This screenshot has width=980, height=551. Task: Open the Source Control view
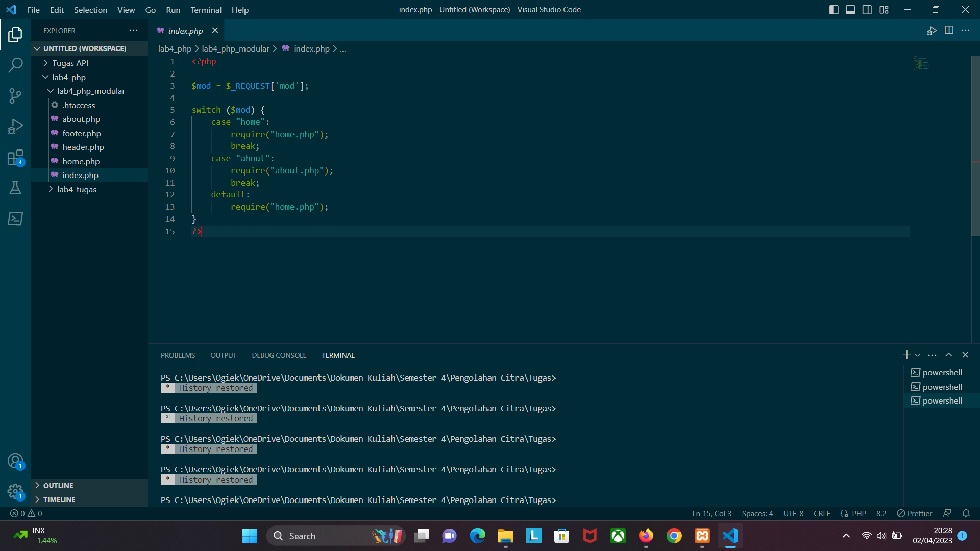click(15, 95)
